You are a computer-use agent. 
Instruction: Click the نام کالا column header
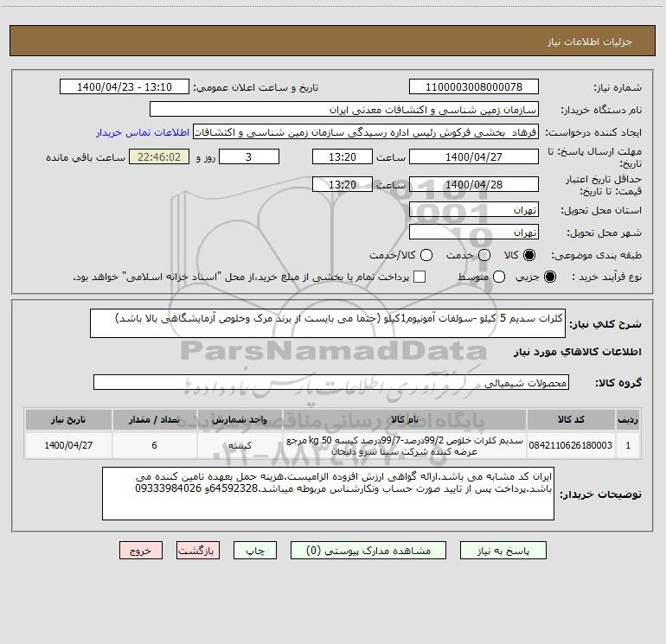(405, 419)
